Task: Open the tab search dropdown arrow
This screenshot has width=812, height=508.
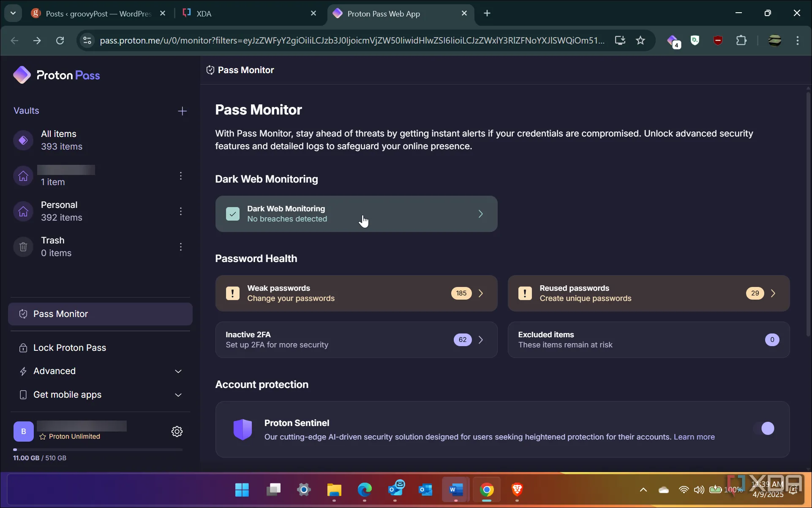Action: tap(13, 14)
